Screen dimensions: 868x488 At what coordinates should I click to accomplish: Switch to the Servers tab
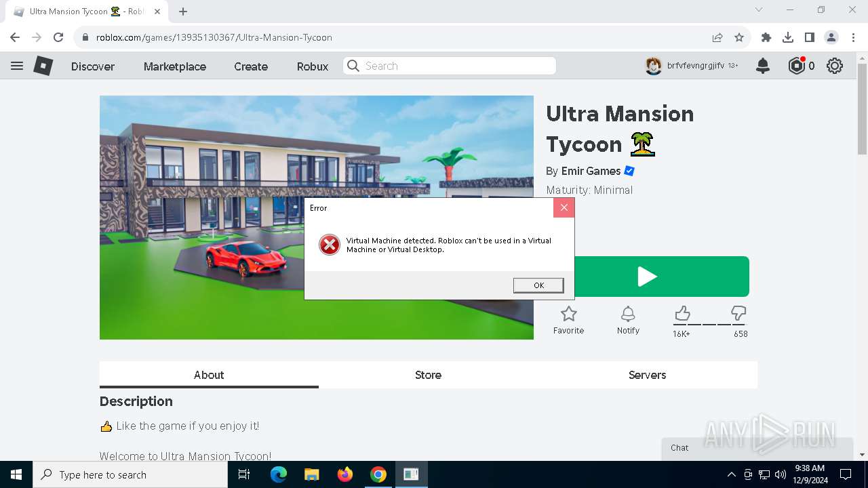647,375
